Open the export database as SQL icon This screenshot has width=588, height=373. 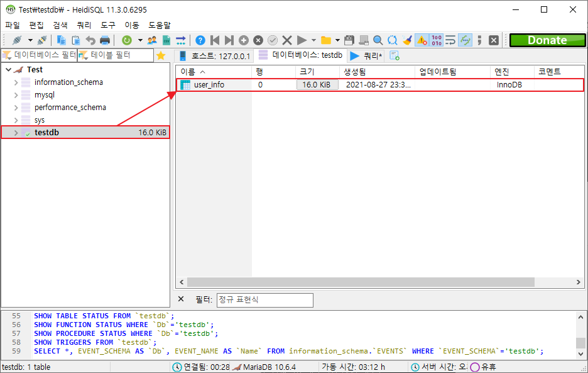coord(181,40)
